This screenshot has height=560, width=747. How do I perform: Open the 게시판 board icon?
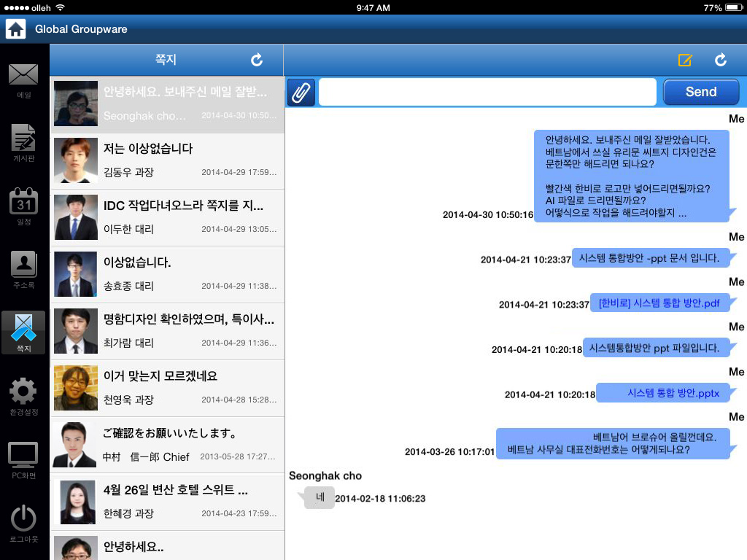click(23, 143)
